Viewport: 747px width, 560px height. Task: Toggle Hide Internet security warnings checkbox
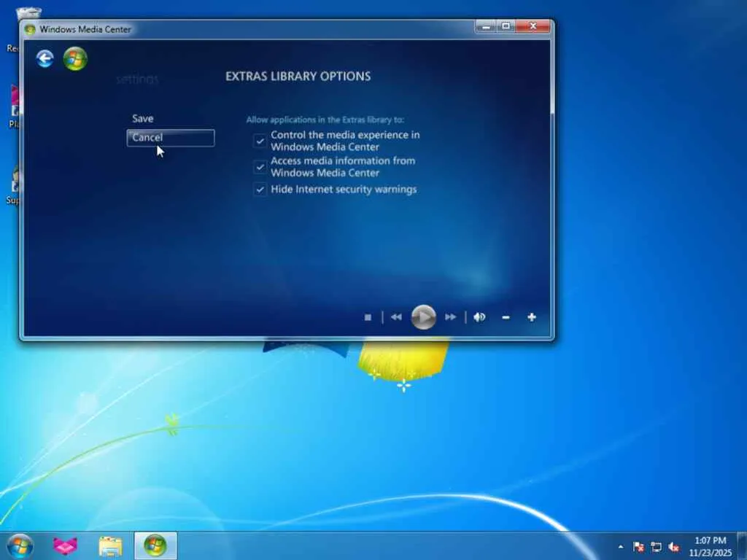point(260,190)
